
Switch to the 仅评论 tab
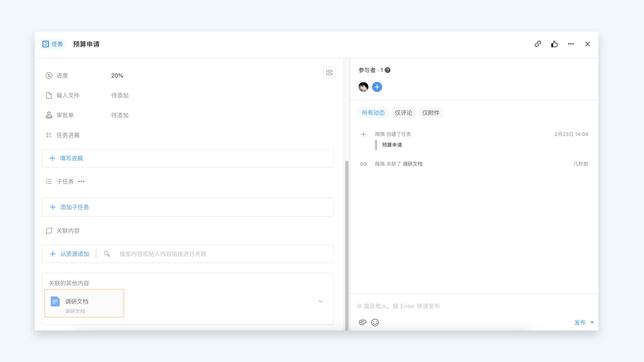(403, 113)
